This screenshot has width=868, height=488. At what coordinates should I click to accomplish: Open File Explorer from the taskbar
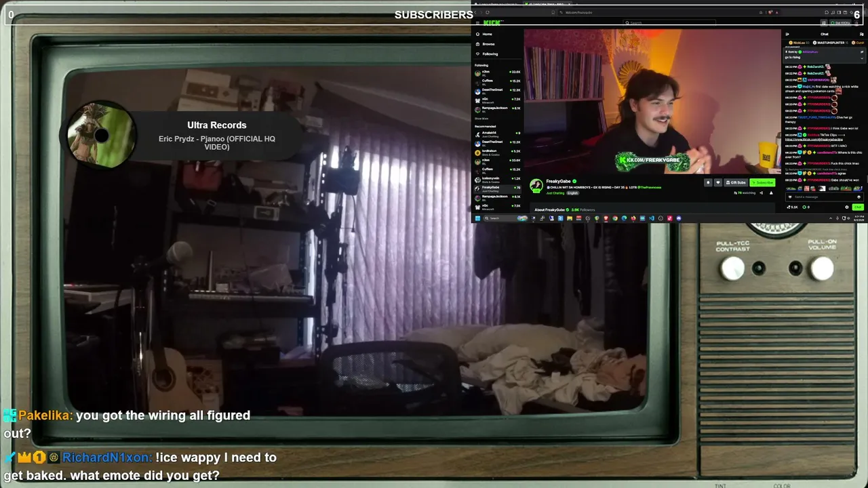point(570,218)
